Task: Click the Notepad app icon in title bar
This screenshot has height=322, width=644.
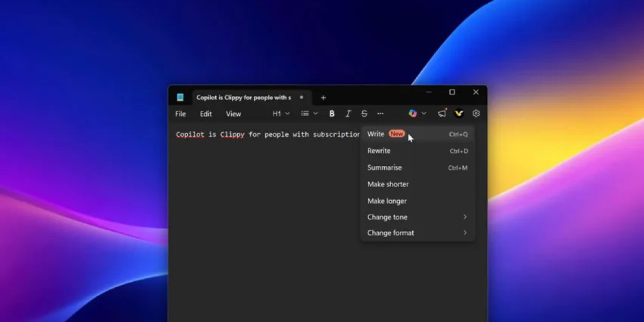Action: point(180,97)
